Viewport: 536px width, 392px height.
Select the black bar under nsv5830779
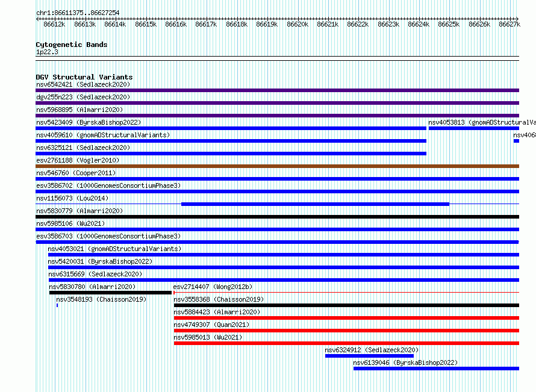[277, 217]
